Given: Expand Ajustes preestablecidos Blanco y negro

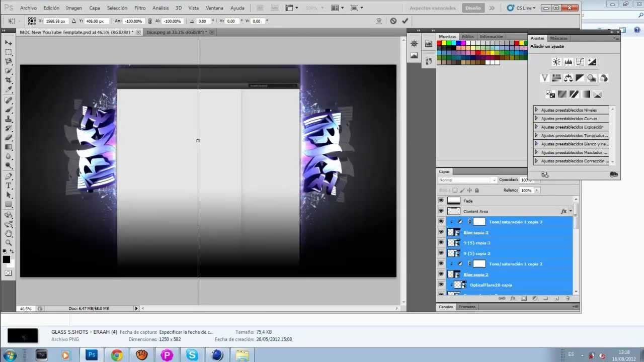Looking at the screenshot, I should [536, 144].
